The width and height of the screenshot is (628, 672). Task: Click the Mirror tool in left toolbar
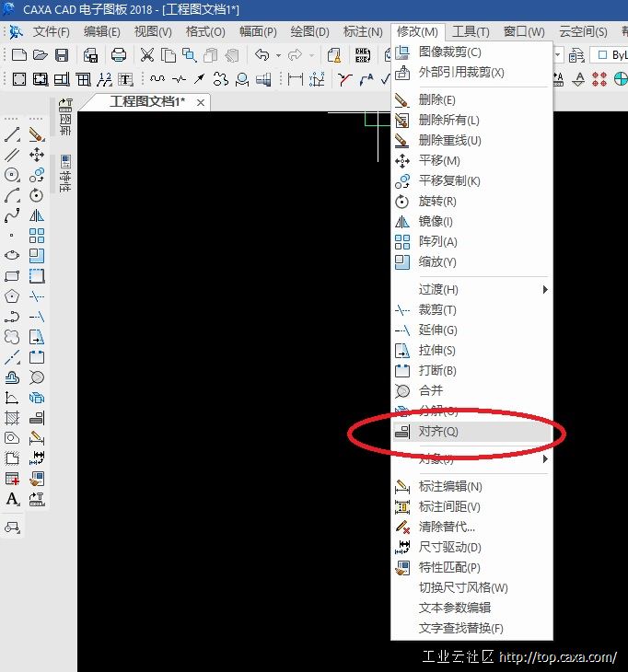[x=37, y=215]
